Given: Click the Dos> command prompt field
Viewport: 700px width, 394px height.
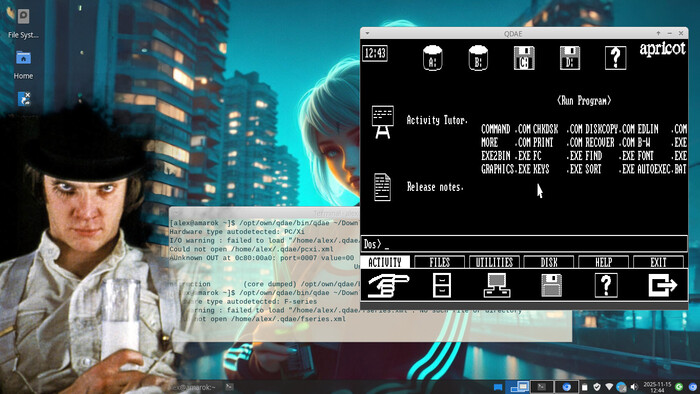Looking at the screenshot, I should (524, 244).
